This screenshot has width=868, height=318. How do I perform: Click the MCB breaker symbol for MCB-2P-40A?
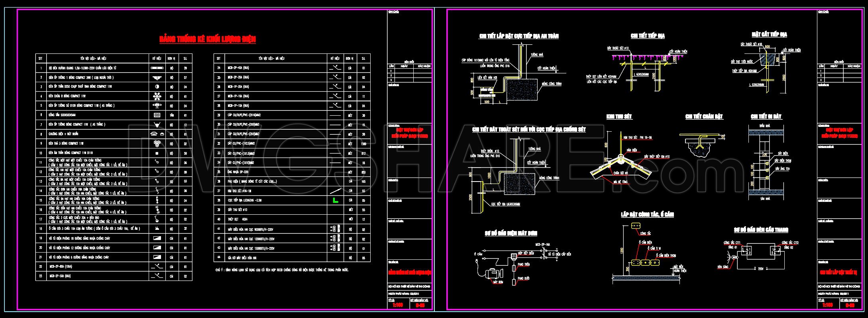coord(336,68)
